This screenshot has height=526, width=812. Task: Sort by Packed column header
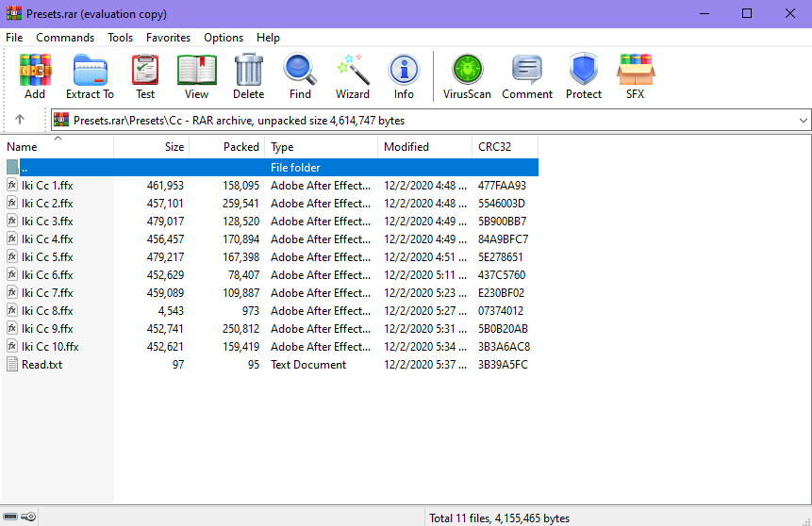tap(227, 146)
